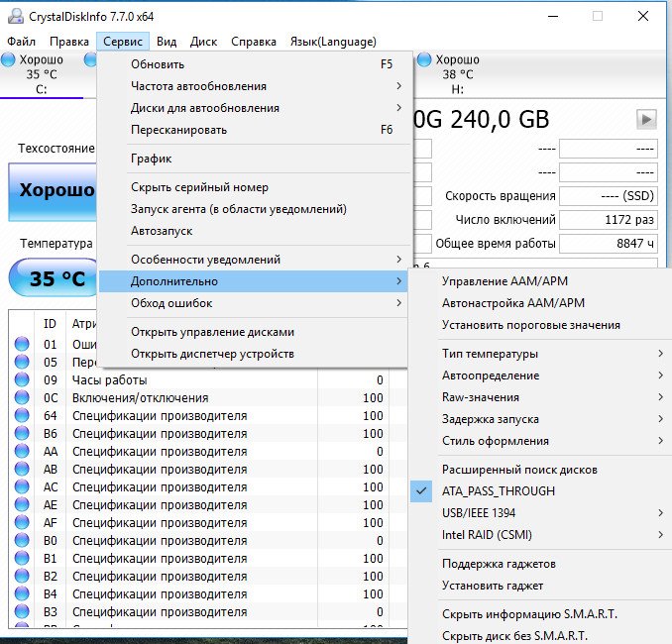Click status orb for attribute AE row
This screenshot has height=644, width=672.
(22, 504)
